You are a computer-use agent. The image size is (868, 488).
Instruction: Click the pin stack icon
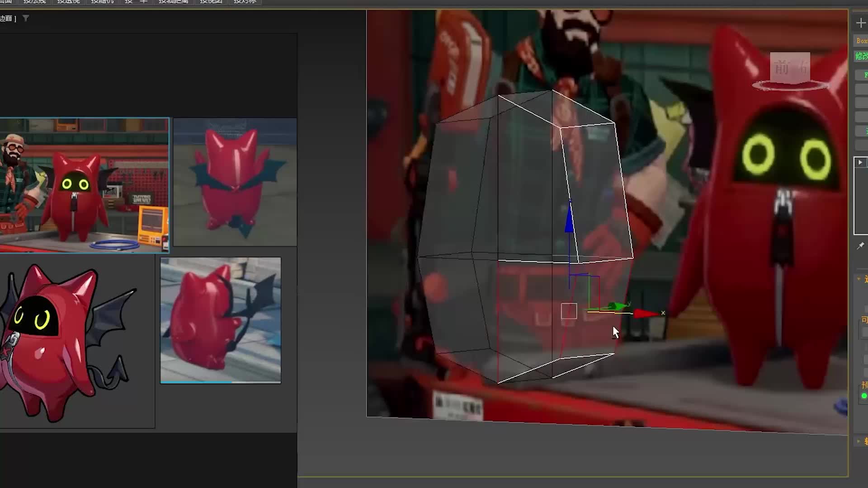(x=860, y=246)
